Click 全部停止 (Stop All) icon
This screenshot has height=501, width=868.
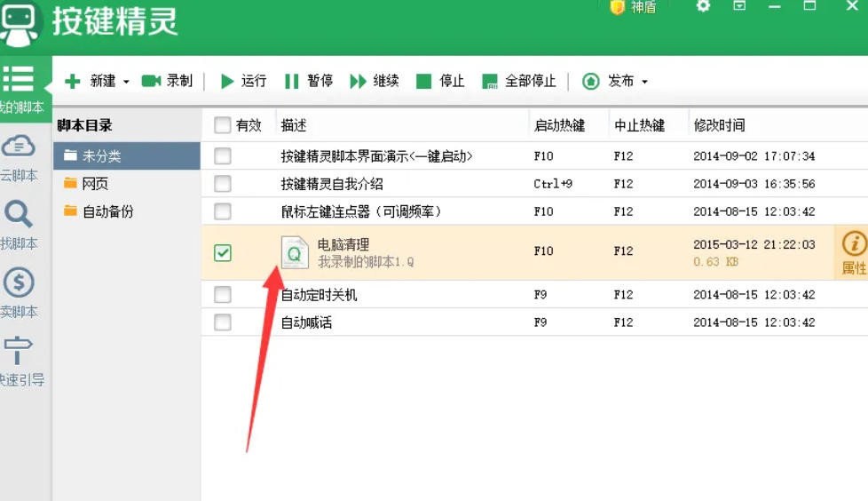pos(489,81)
